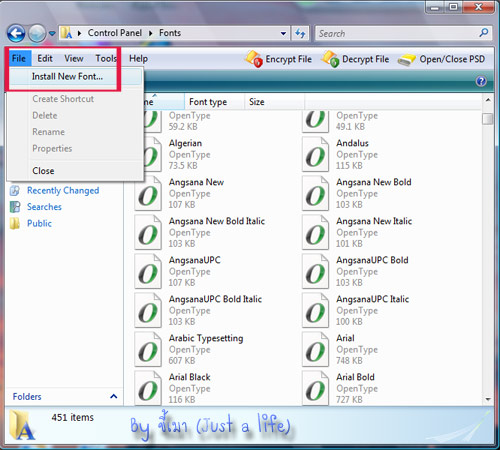Select the AngsanaUPC font icon

[x=148, y=271]
